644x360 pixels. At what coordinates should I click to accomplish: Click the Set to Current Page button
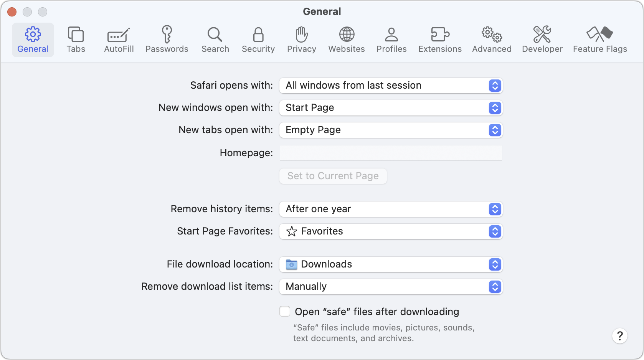(332, 176)
